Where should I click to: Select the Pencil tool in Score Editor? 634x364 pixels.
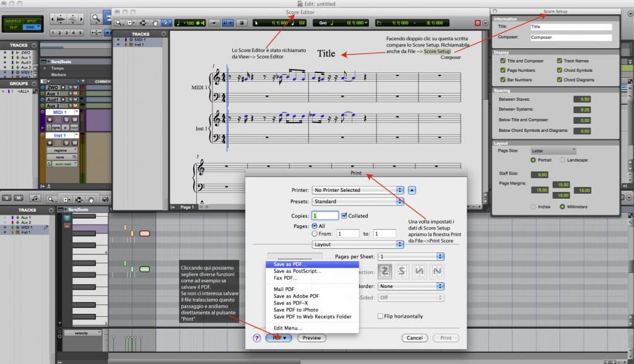pos(166,23)
